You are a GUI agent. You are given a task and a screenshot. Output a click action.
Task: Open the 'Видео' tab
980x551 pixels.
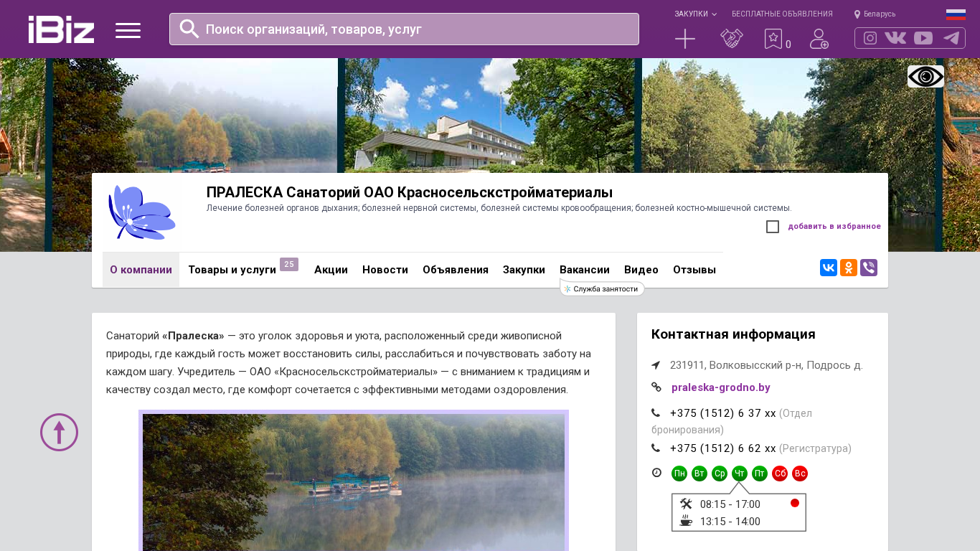coord(641,270)
